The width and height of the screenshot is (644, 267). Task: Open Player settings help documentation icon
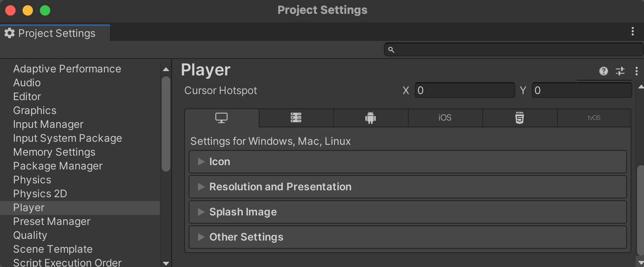click(x=603, y=71)
